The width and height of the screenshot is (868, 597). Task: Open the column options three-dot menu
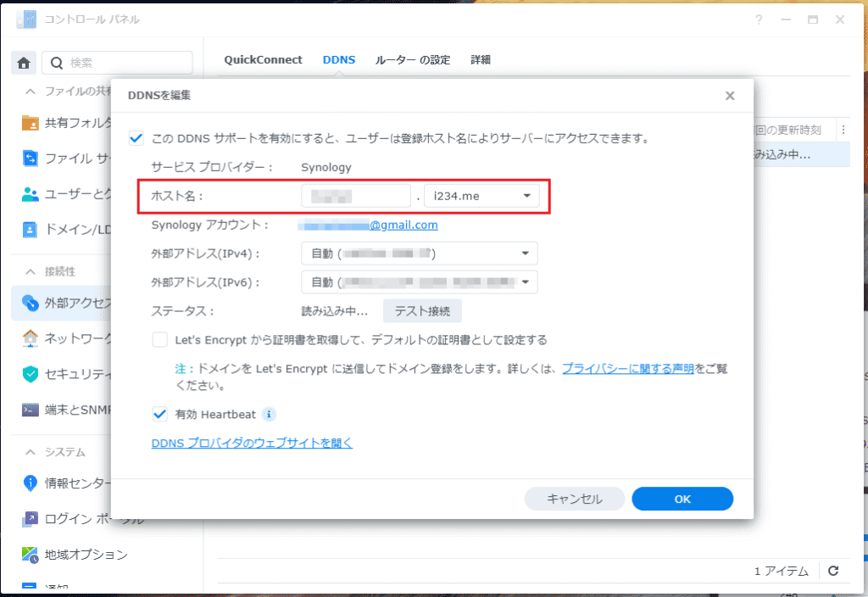click(843, 130)
